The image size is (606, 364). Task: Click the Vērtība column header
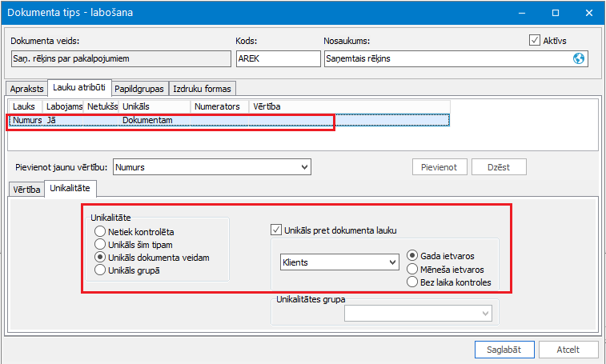tap(350, 106)
